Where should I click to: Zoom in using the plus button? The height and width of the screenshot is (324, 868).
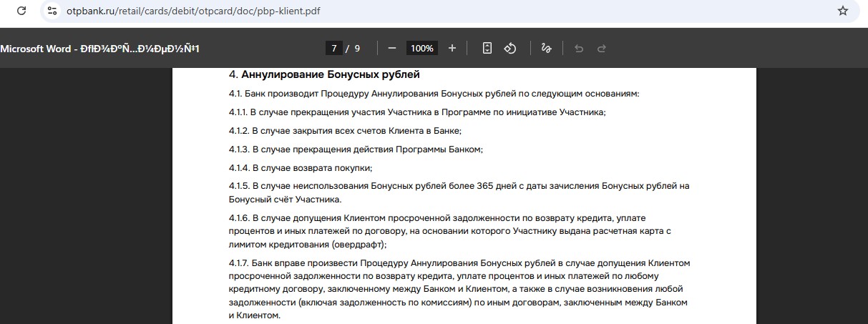452,49
